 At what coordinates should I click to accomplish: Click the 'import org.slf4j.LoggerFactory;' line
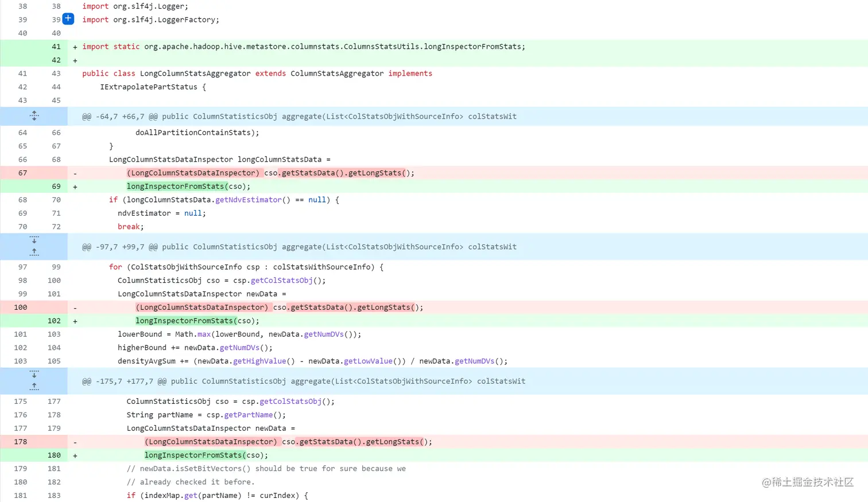pyautogui.click(x=150, y=20)
